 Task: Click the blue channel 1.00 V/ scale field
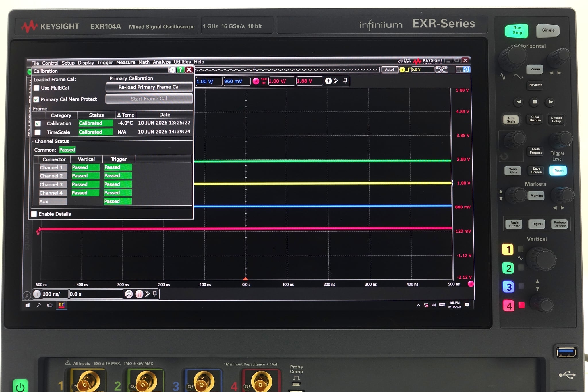tap(209, 81)
